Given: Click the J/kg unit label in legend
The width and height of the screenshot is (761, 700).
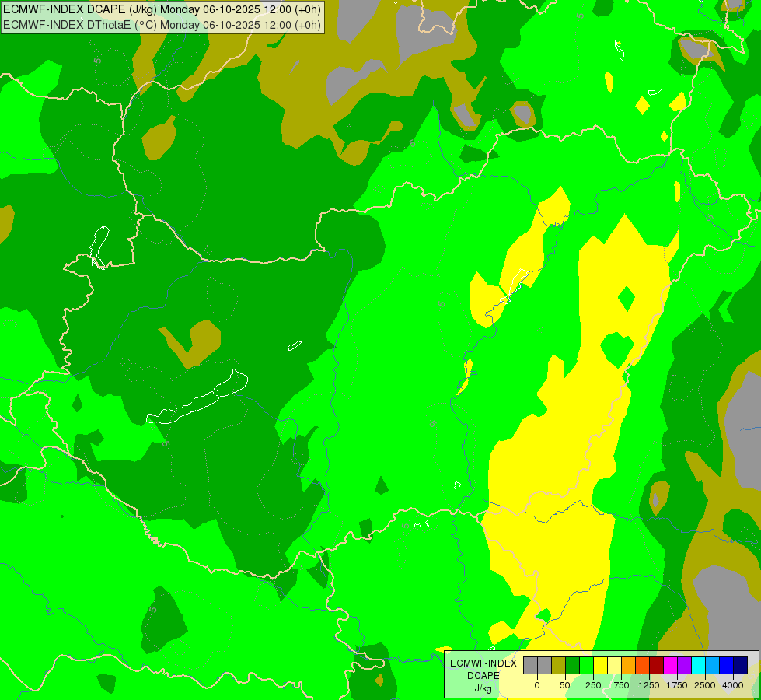Looking at the screenshot, I should point(483,689).
